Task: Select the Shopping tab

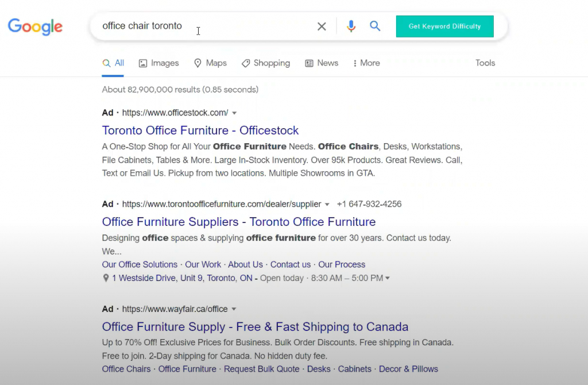Action: (x=265, y=63)
